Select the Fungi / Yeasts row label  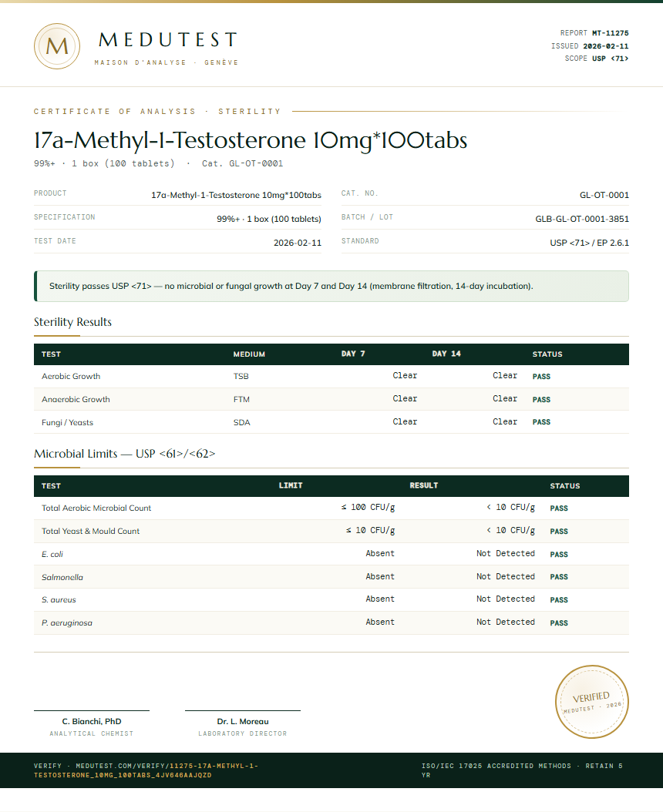click(x=67, y=423)
